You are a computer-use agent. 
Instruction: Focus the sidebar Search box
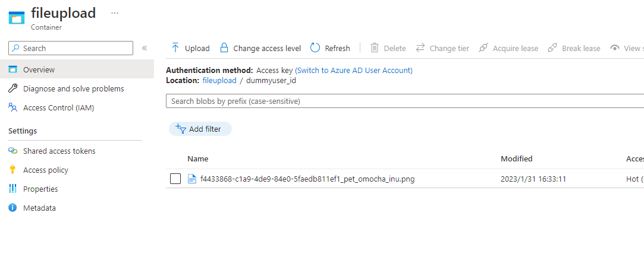tap(71, 48)
